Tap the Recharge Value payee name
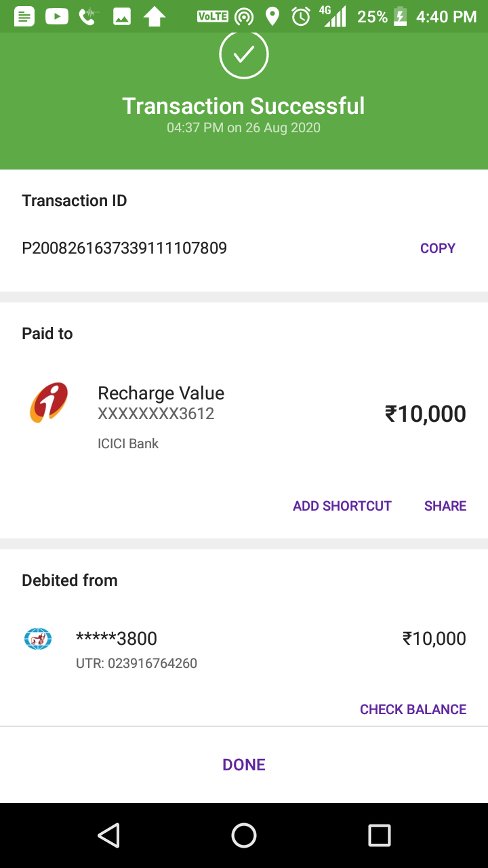The width and height of the screenshot is (488, 868). point(161,393)
